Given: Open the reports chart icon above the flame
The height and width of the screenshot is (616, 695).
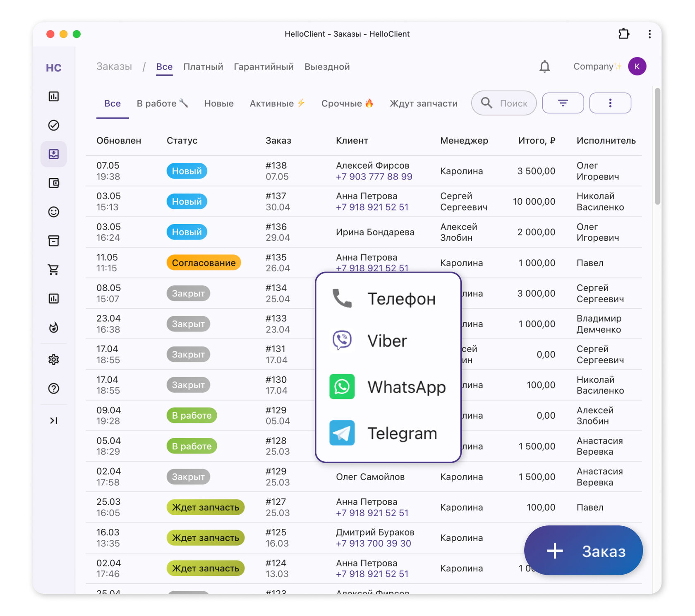Looking at the screenshot, I should (54, 298).
